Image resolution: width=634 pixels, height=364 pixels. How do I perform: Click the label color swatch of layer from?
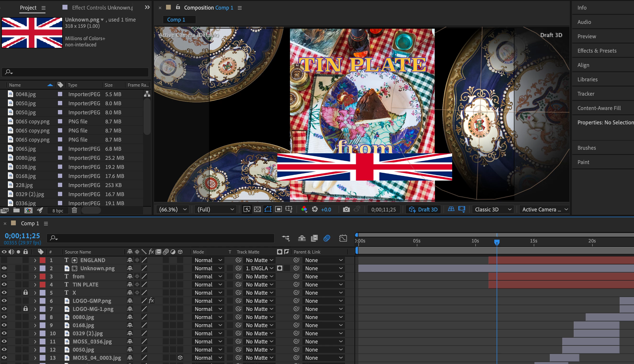43,276
